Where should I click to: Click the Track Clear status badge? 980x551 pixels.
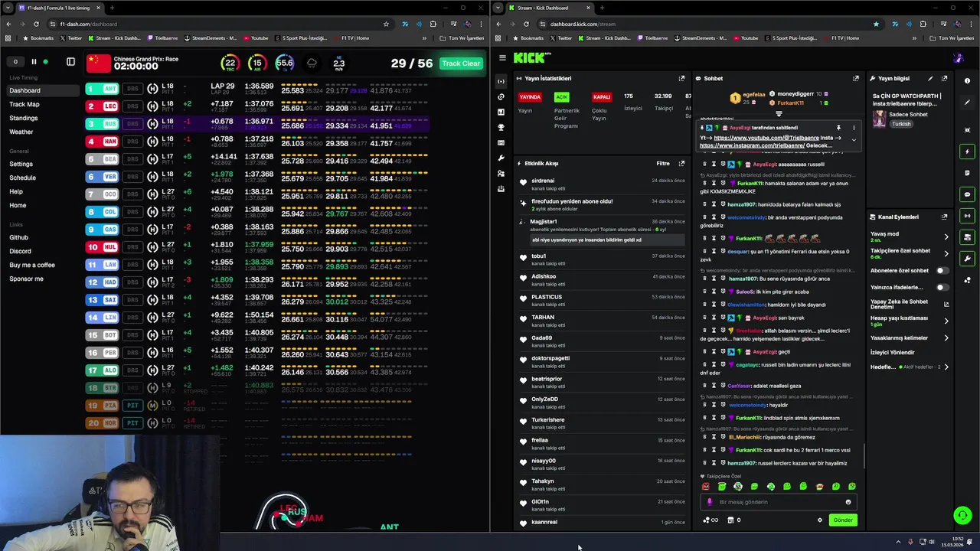click(461, 64)
